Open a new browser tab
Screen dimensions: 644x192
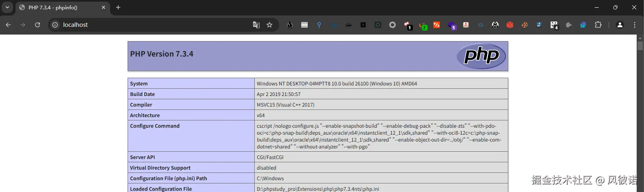[x=118, y=7]
